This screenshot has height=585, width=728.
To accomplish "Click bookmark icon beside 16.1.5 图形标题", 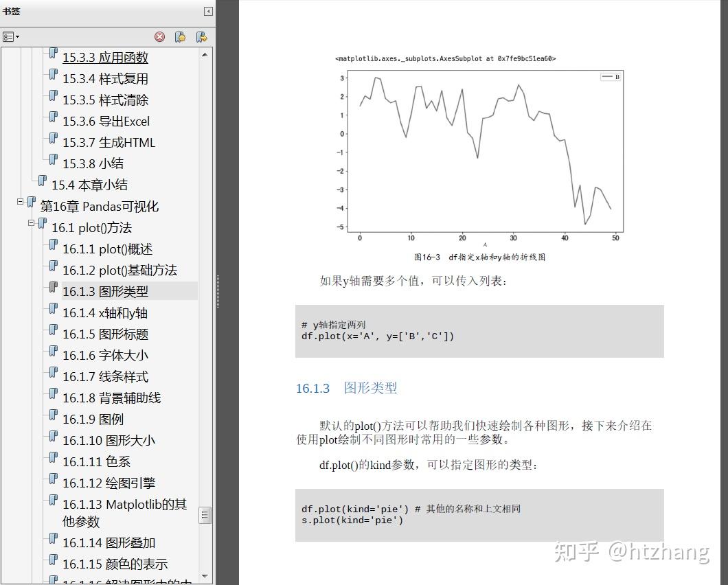I will 54,330.
